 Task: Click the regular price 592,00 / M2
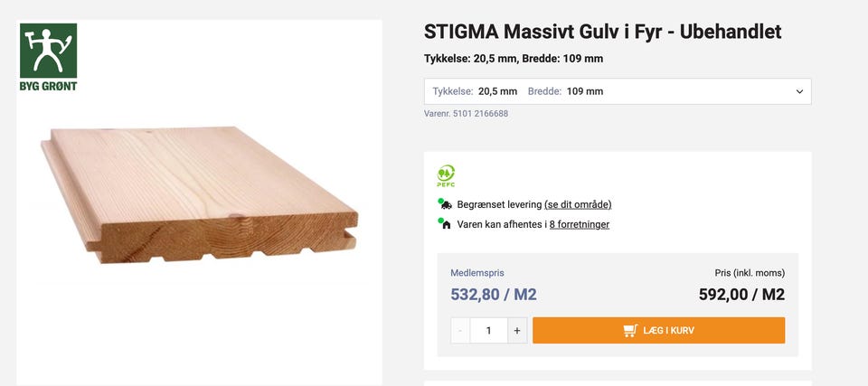[741, 294]
